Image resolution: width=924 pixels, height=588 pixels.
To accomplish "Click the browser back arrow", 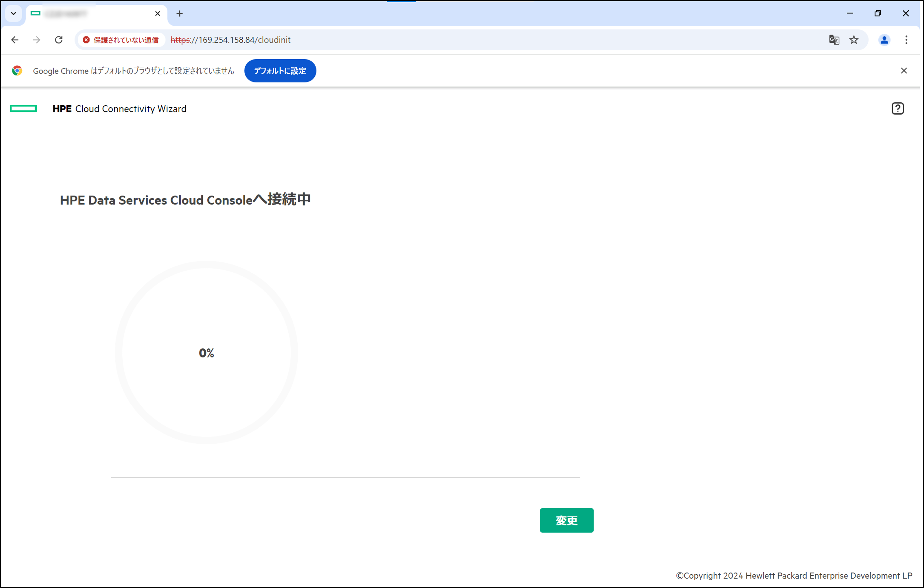I will tap(15, 40).
